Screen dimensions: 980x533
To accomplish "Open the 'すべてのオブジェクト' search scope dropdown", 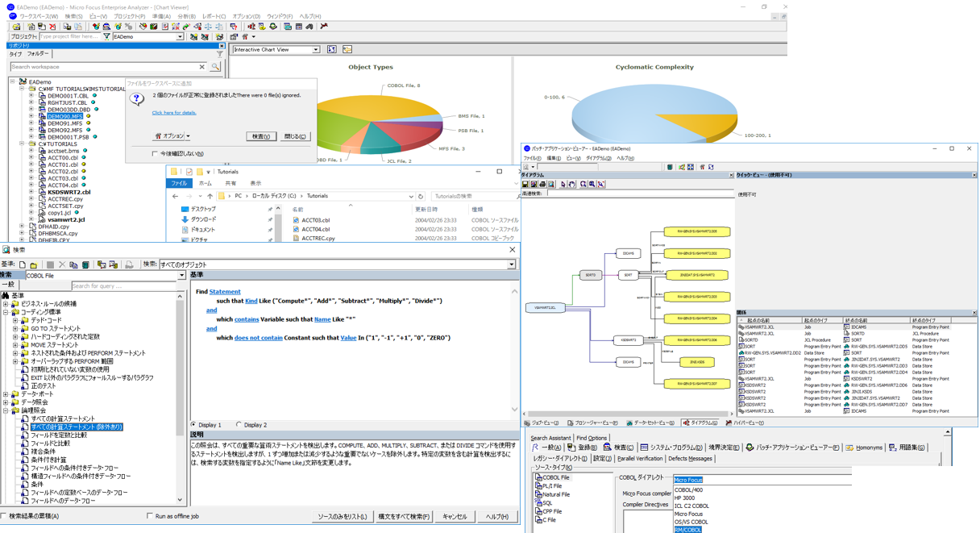I will tap(512, 264).
